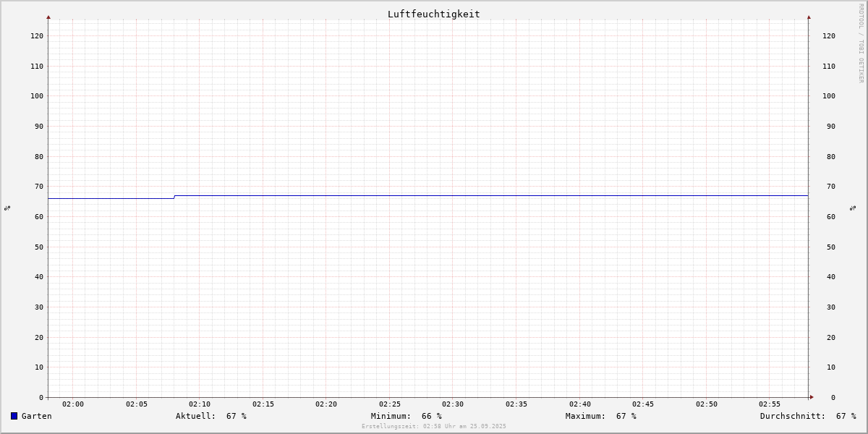
Task: Click the 10 label on right axis
Action: click(830, 367)
